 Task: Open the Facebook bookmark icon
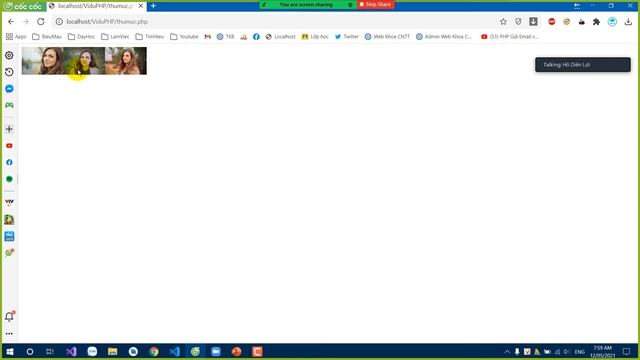256,36
